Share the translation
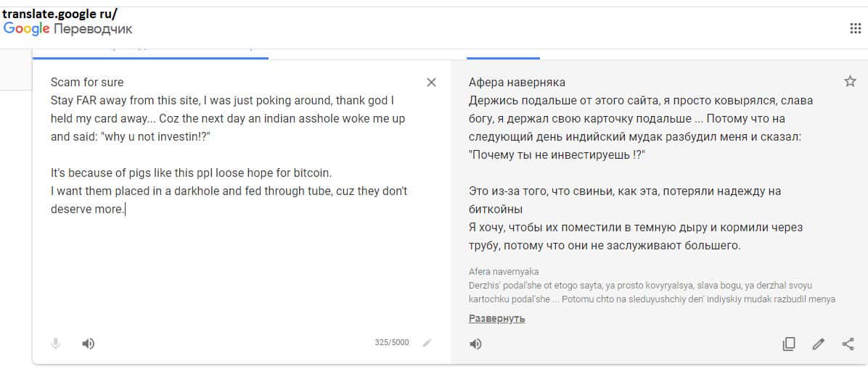This screenshot has height=369, width=868. [848, 344]
